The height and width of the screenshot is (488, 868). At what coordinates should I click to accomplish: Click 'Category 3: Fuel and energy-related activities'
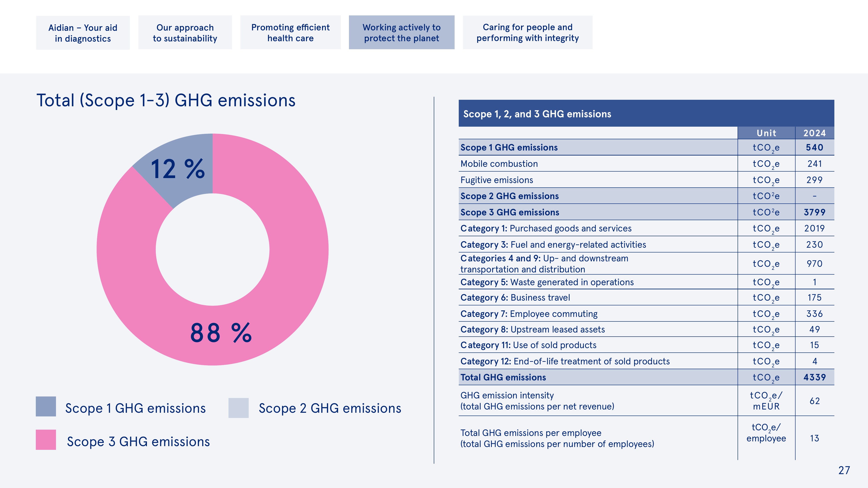click(553, 244)
